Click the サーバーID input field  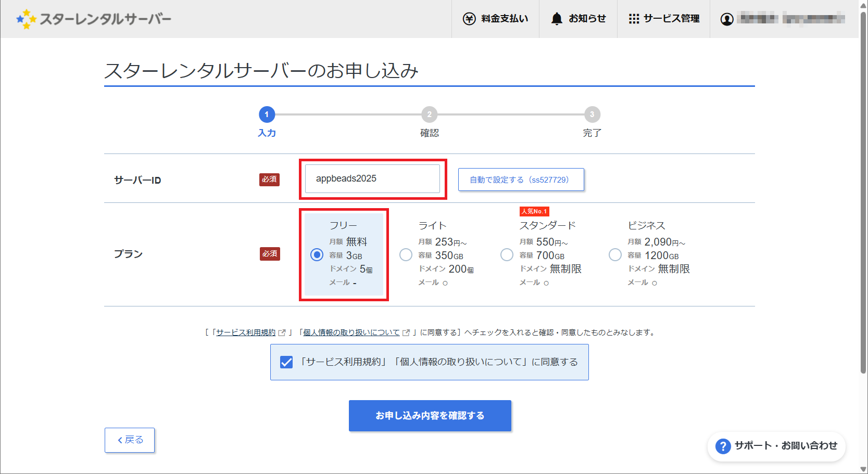373,178
